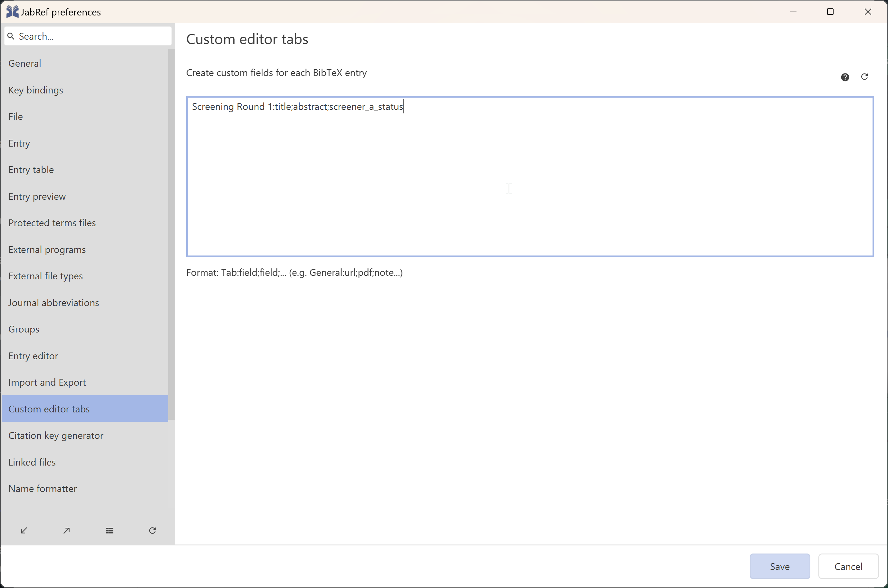Click 'Create custom fields for each BibTeX entry'
Viewport: 888px width, 588px height.
276,73
